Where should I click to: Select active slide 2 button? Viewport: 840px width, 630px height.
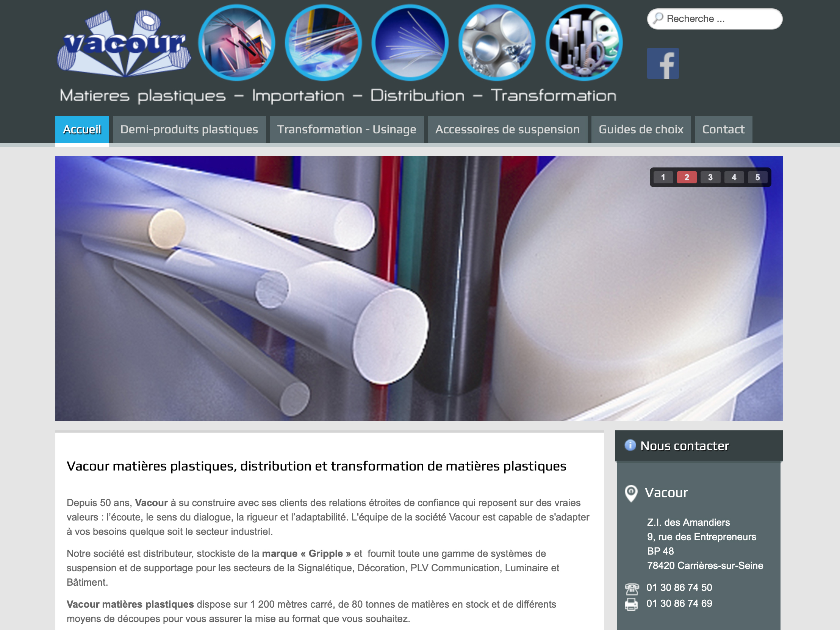(687, 177)
